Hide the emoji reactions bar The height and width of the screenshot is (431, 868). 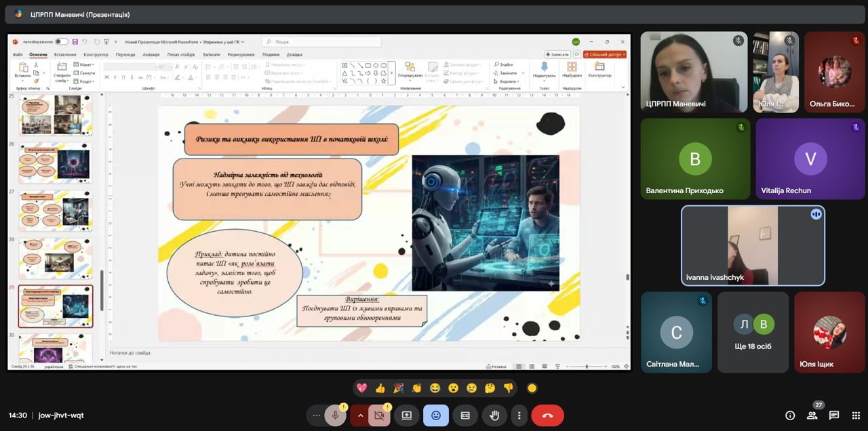pos(436,415)
